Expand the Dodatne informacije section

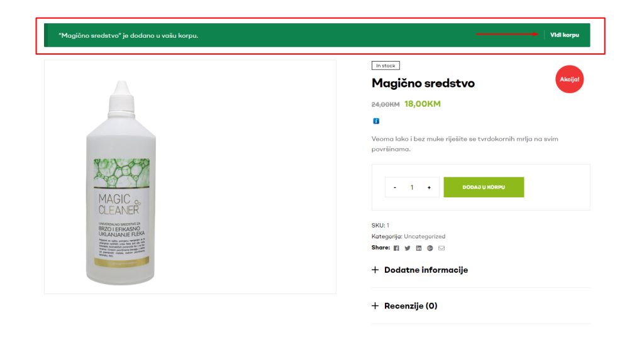[x=419, y=270]
